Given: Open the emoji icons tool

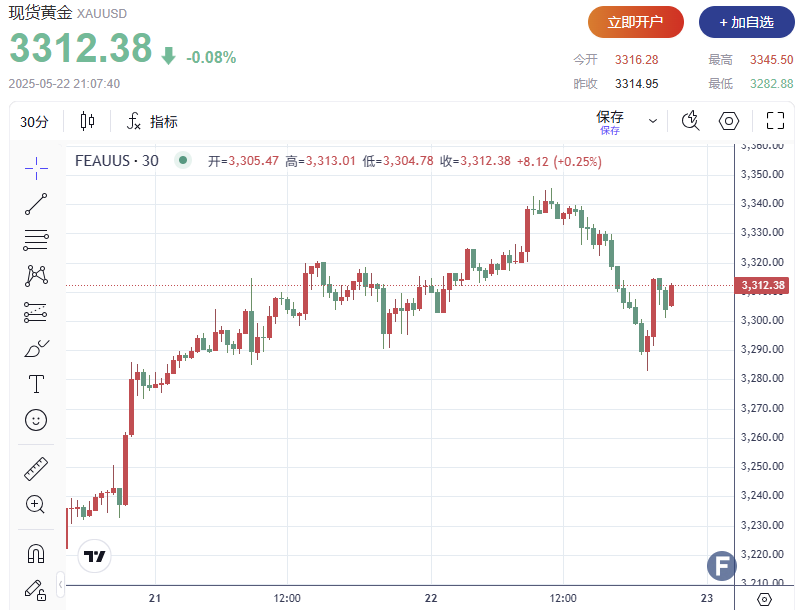Looking at the screenshot, I should 36,420.
